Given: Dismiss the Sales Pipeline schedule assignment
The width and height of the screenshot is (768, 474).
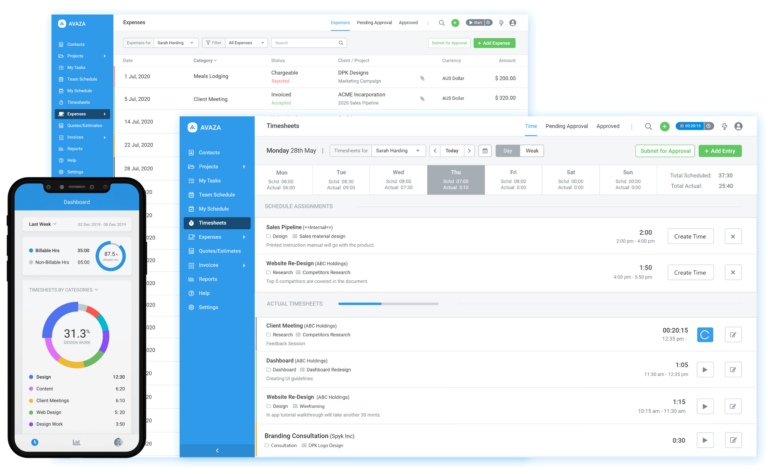Looking at the screenshot, I should tap(733, 237).
